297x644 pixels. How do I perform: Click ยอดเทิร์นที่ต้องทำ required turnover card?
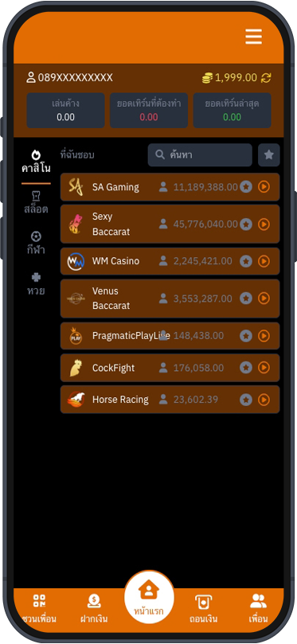149,111
